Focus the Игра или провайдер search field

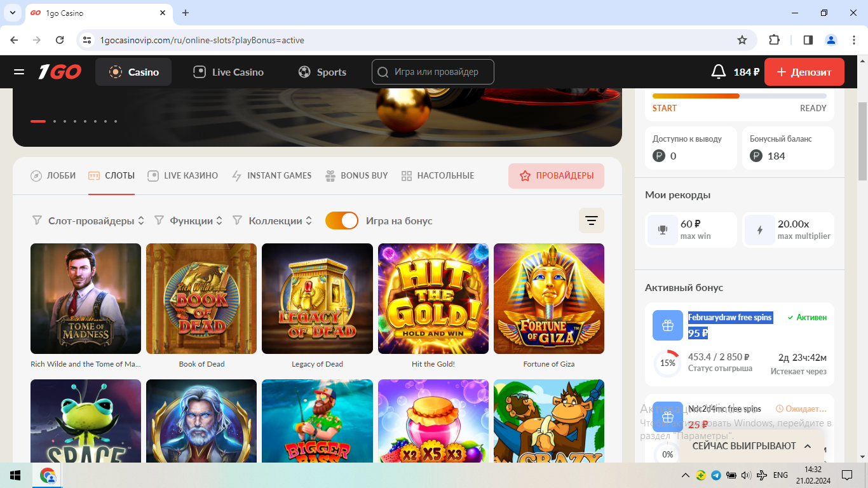point(433,72)
